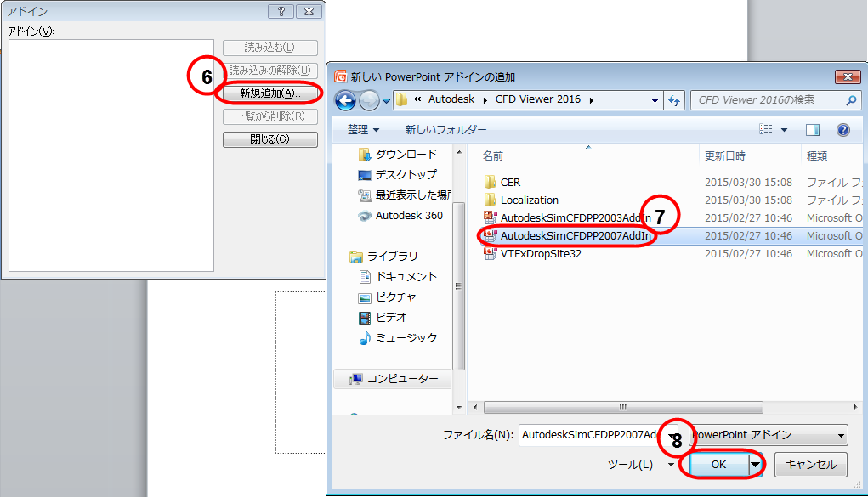
Task: Open the PowerPoint アドイン file type dropdown
Action: [x=769, y=435]
